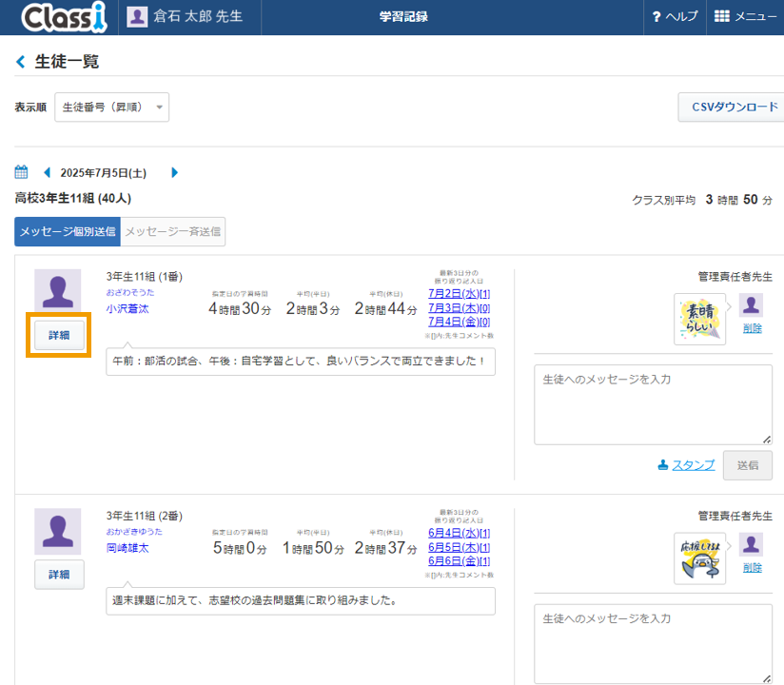
Task: Select the メッセージ個別送信 tab
Action: click(x=68, y=231)
